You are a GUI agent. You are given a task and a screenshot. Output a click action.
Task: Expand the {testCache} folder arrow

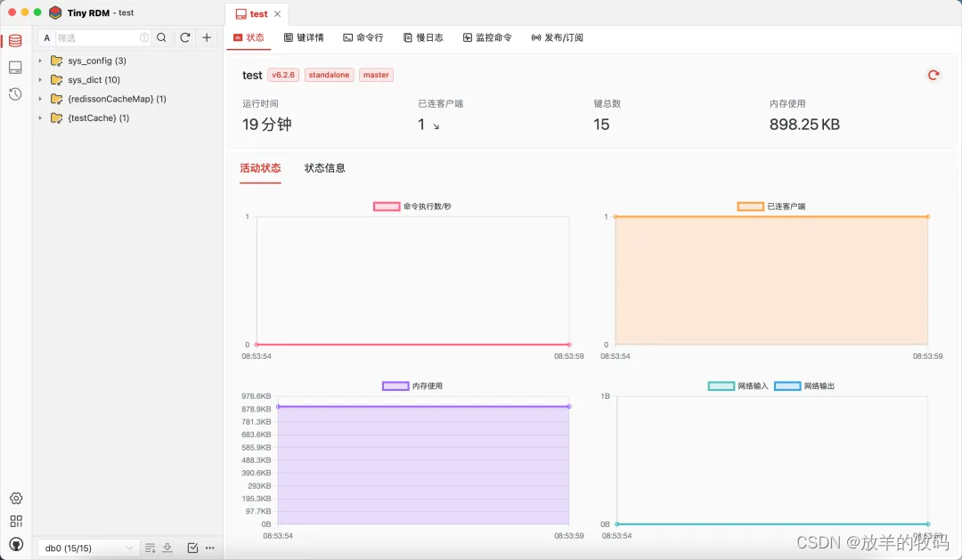tap(40, 118)
